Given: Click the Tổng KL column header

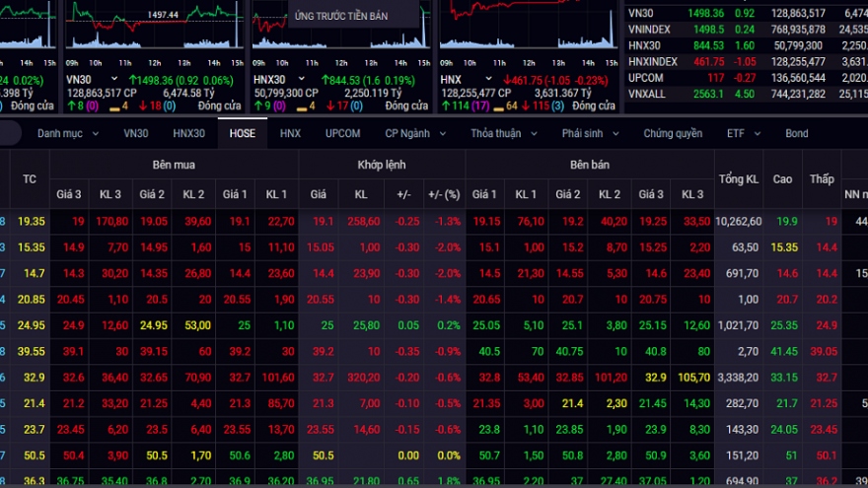Looking at the screenshot, I should point(738,178).
